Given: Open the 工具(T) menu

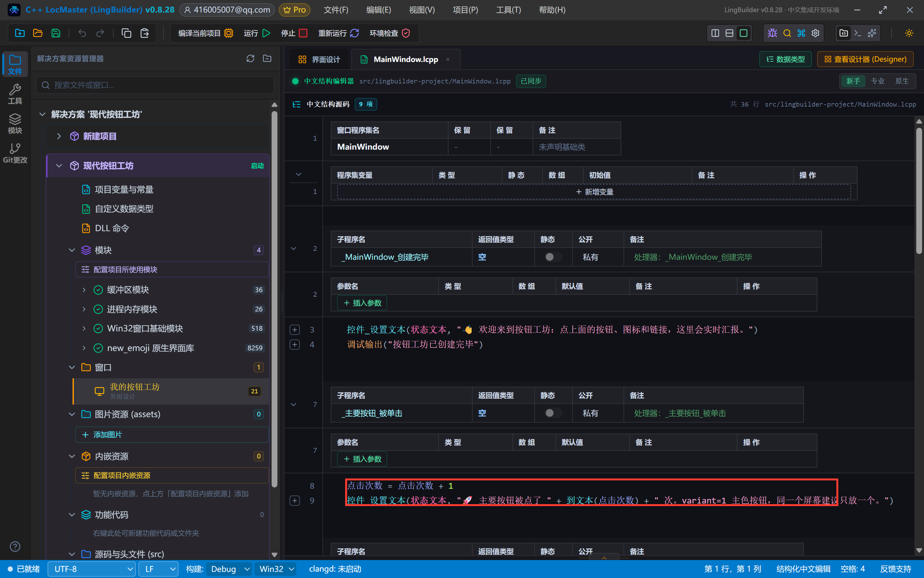Looking at the screenshot, I should (508, 10).
